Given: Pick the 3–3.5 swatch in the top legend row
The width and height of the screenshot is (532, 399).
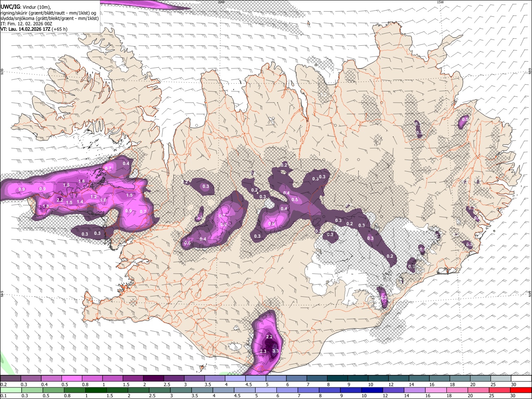Looking at the screenshot, I should pyautogui.click(x=195, y=378).
